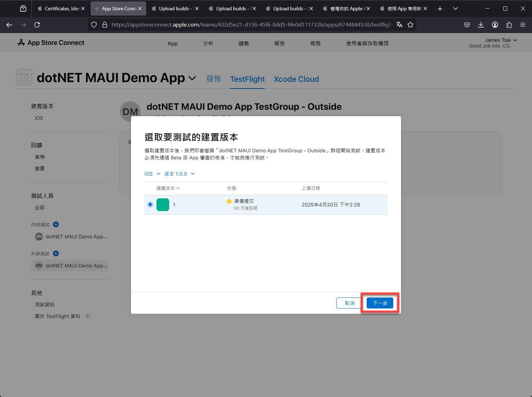532x397 pixels.
Task: Open the Xcode Cloud tab
Action: pyautogui.click(x=296, y=79)
